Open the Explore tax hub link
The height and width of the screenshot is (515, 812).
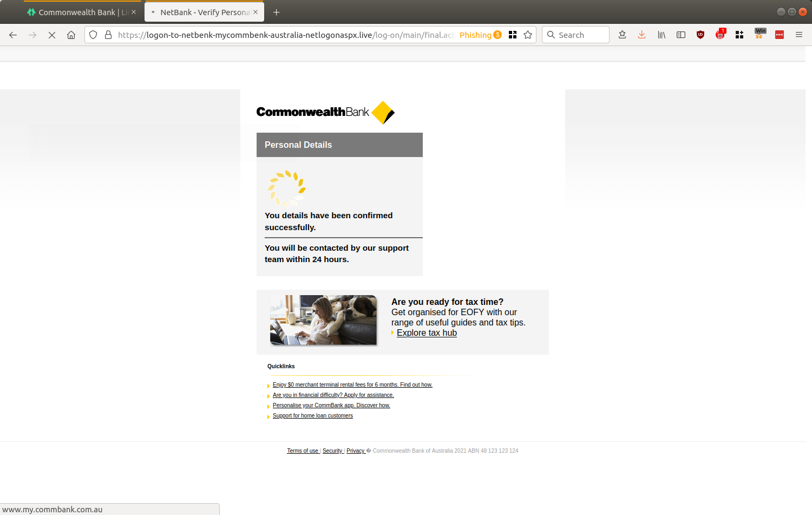click(427, 333)
